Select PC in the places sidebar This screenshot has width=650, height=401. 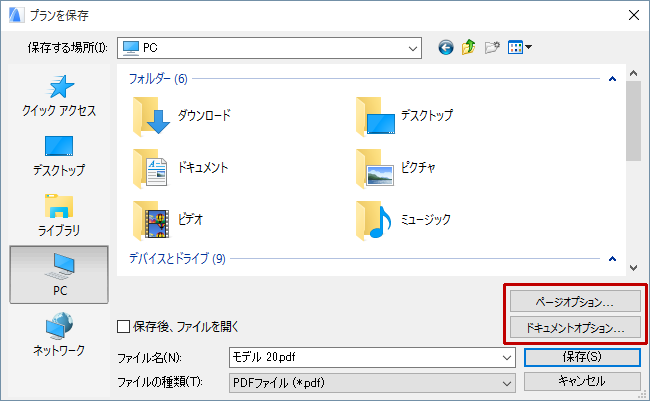[x=59, y=275]
